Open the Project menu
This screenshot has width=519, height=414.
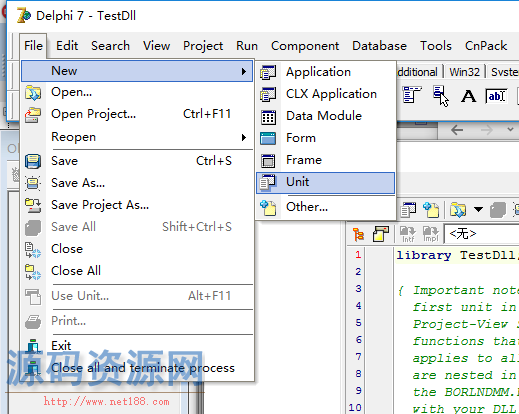203,46
